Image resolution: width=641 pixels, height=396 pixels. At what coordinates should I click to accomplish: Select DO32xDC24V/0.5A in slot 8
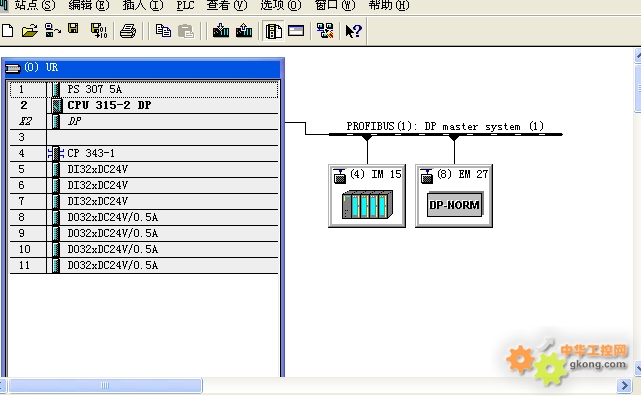[x=144, y=217]
